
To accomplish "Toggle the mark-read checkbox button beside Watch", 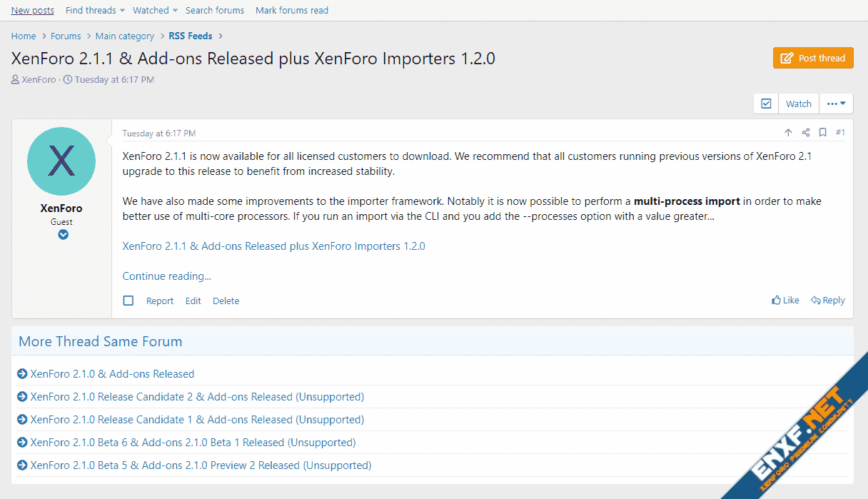I will [x=766, y=104].
